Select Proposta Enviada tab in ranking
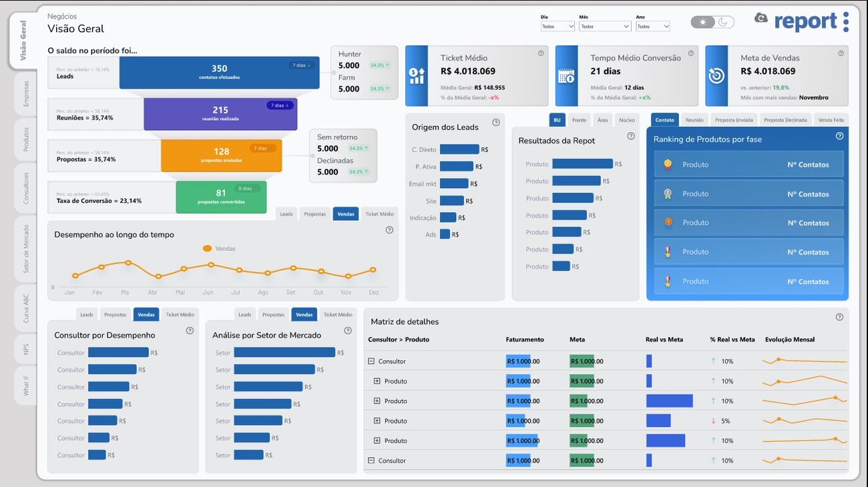Image resolution: width=868 pixels, height=487 pixels. point(734,120)
